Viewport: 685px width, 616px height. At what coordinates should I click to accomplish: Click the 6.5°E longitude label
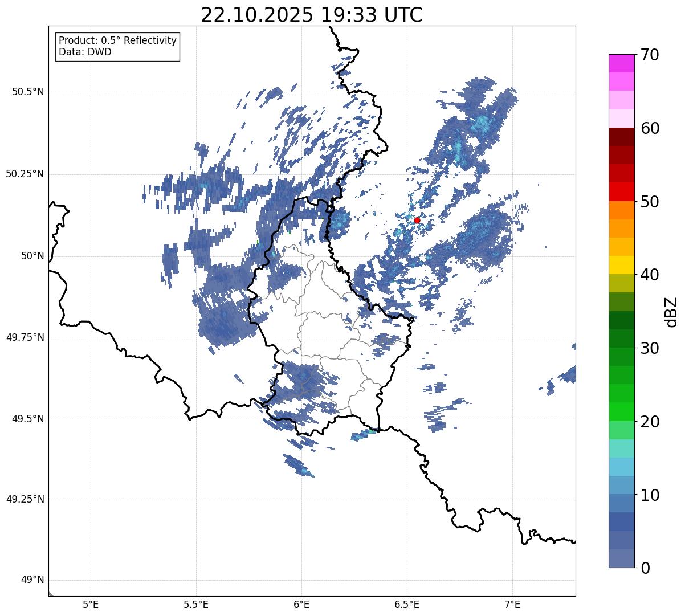tap(407, 605)
